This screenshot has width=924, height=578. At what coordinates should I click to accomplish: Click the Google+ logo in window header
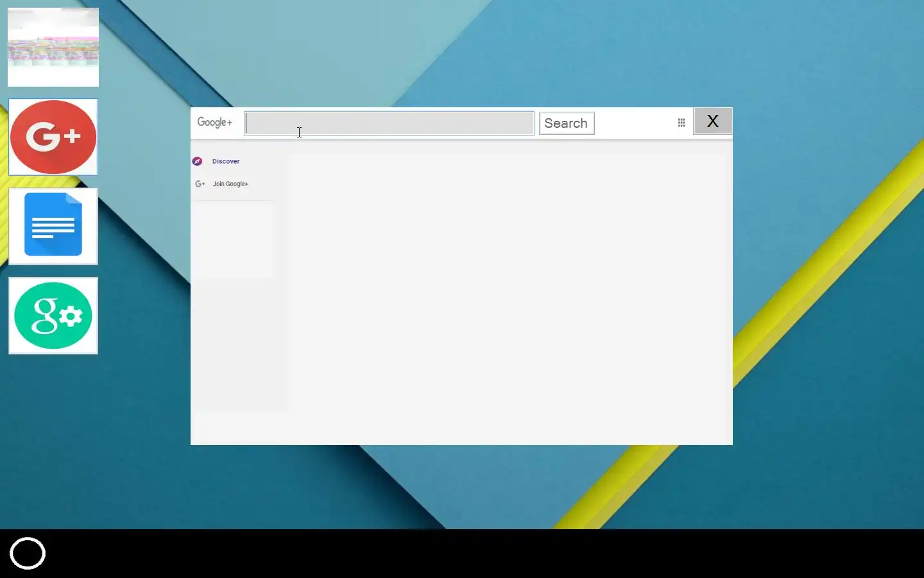coord(214,122)
